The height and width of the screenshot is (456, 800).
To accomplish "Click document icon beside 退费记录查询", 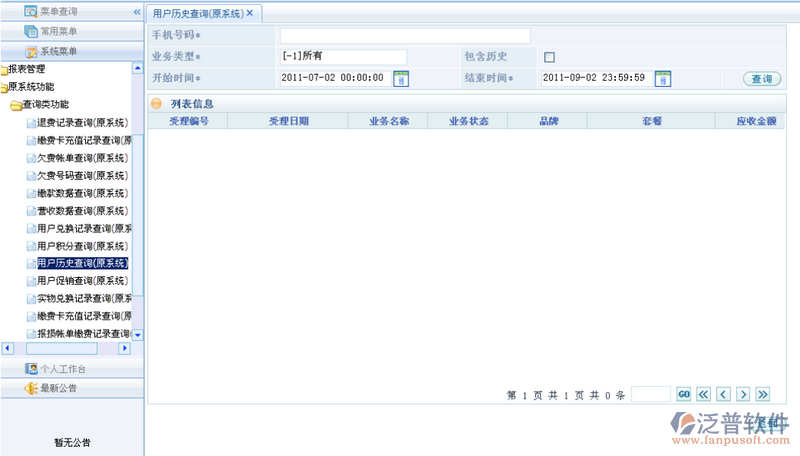I will click(32, 123).
